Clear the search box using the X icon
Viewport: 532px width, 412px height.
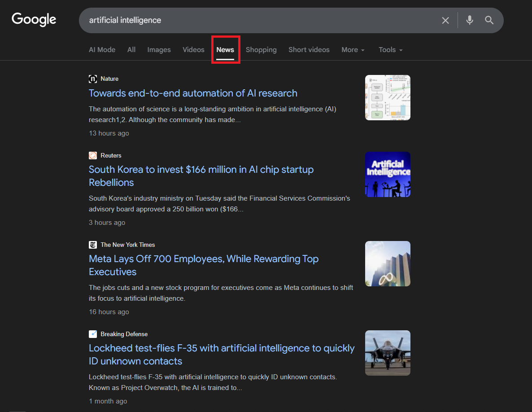(445, 20)
